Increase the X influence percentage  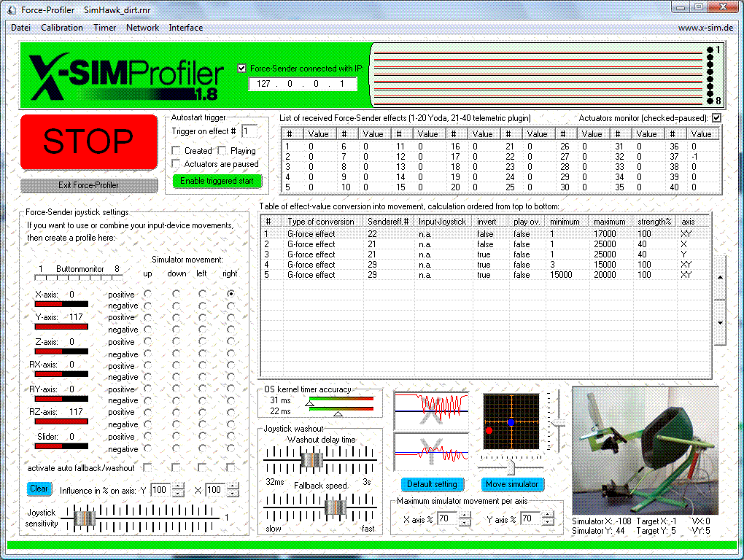(233, 486)
